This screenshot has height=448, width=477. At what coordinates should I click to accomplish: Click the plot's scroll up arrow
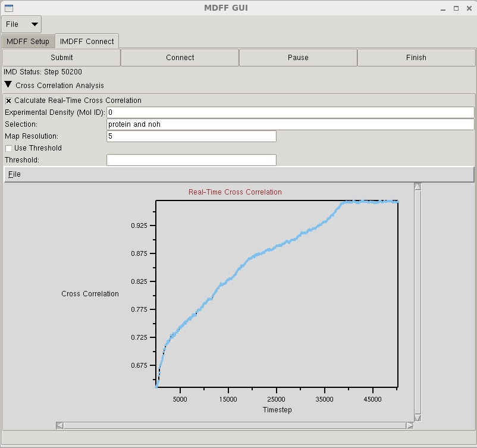click(418, 187)
